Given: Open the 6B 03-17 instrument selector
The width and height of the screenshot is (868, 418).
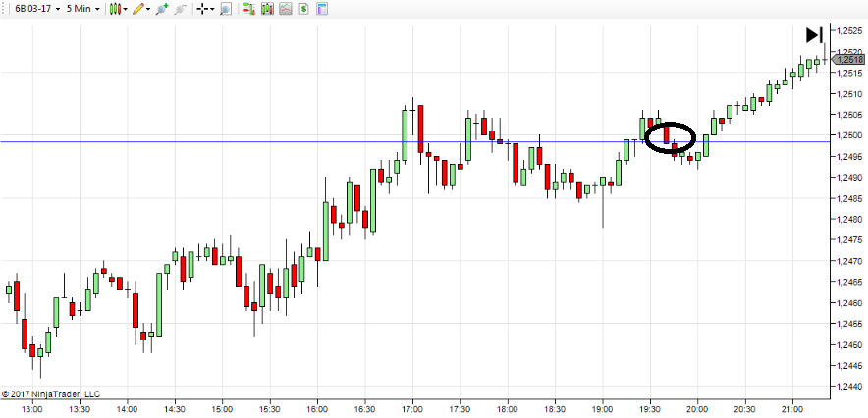Looking at the screenshot, I should 37,9.
